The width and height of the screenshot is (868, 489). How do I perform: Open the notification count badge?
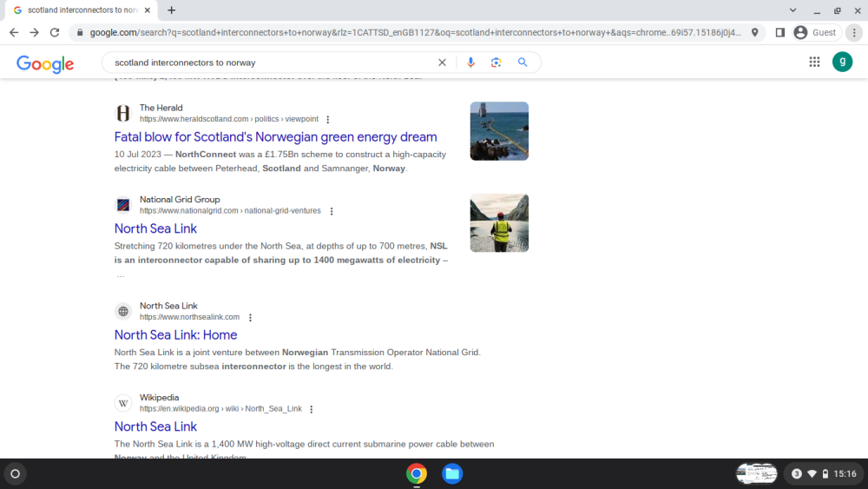tap(796, 473)
